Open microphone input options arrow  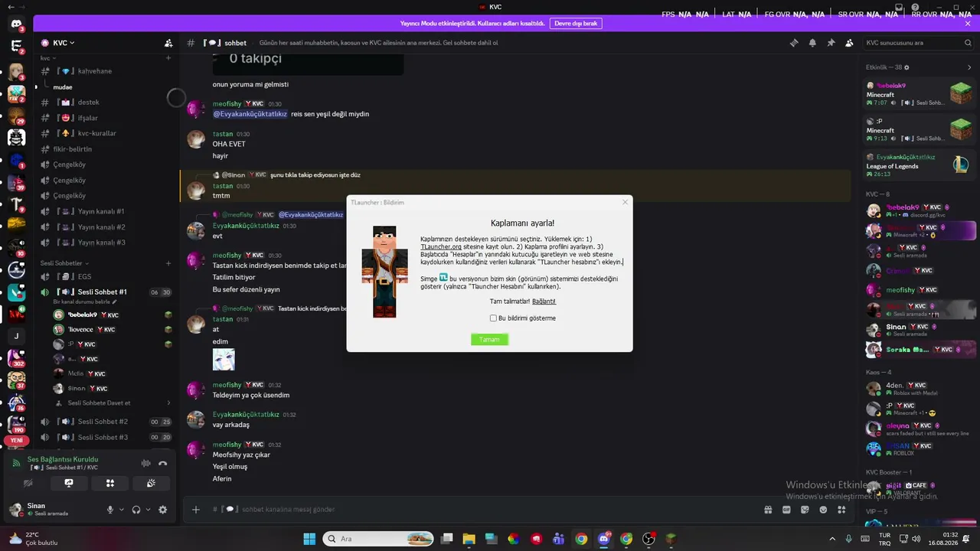[x=121, y=510]
